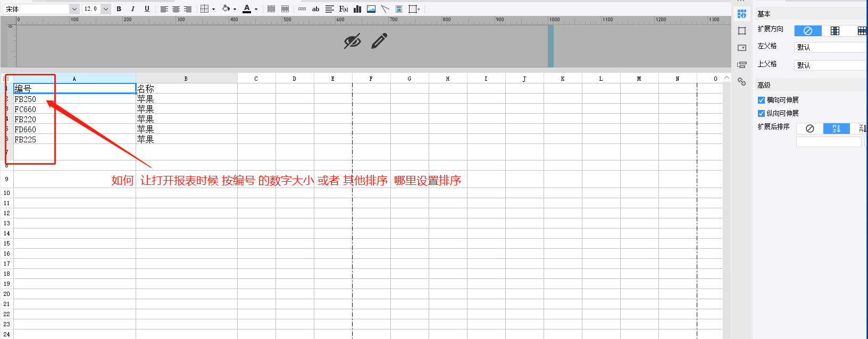This screenshot has width=868, height=339.
Task: Click the 基本 section heading
Action: click(764, 14)
